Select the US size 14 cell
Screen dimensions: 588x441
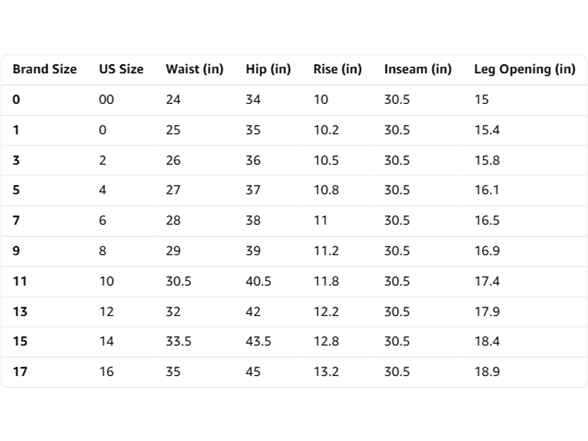(x=106, y=341)
